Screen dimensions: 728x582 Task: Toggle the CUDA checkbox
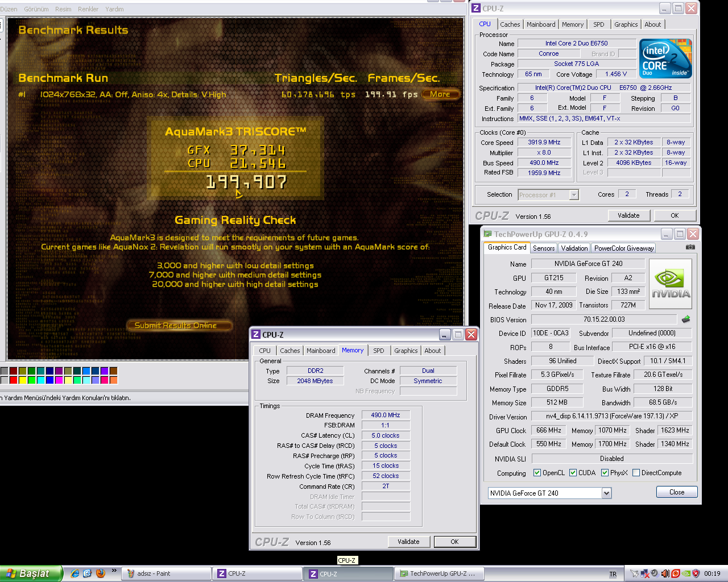(573, 473)
